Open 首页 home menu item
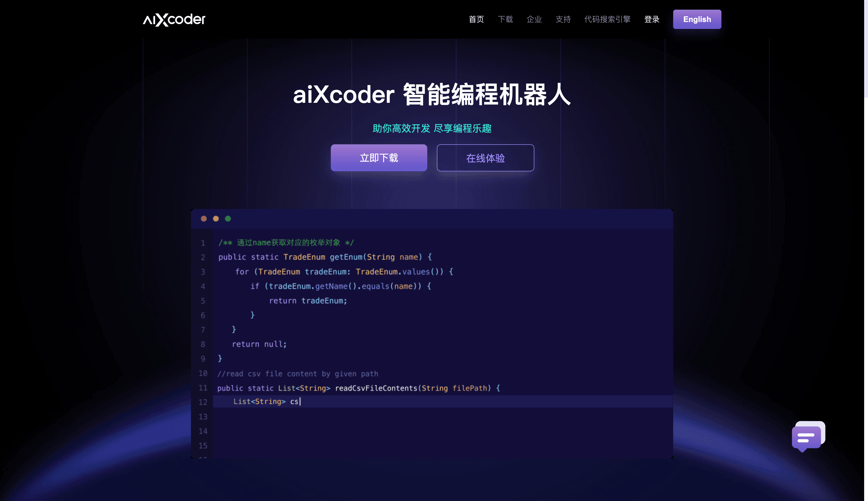868x501 pixels. 477,19
